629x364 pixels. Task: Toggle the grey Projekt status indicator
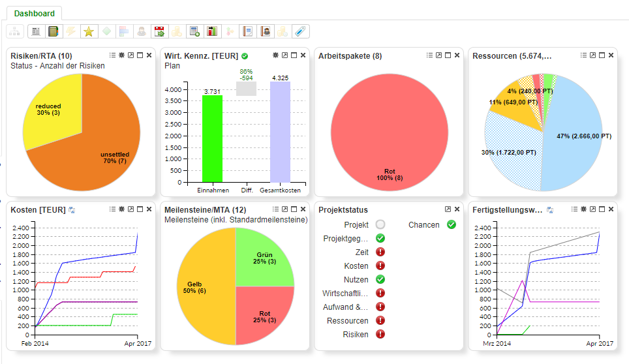point(380,224)
